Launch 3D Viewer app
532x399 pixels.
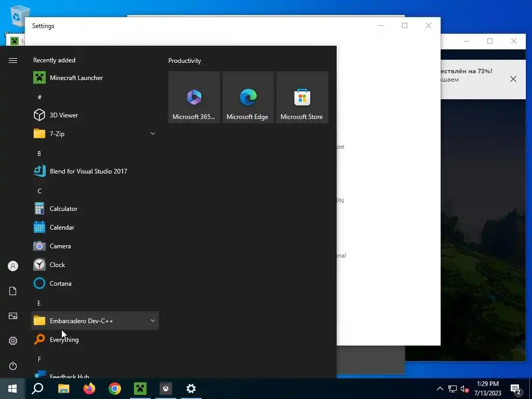pyautogui.click(x=95, y=115)
